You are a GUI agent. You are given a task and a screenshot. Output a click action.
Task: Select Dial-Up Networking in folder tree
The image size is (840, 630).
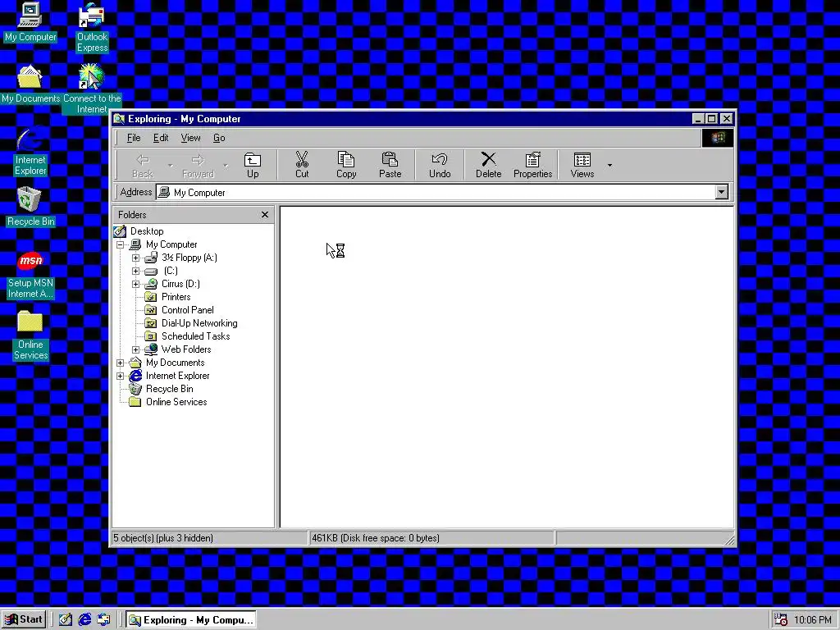(x=199, y=323)
